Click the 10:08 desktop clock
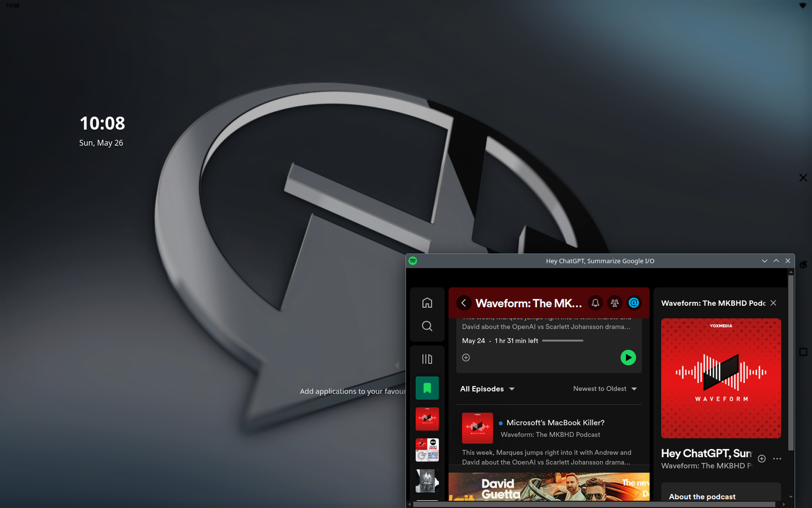This screenshot has width=812, height=508. click(x=102, y=123)
